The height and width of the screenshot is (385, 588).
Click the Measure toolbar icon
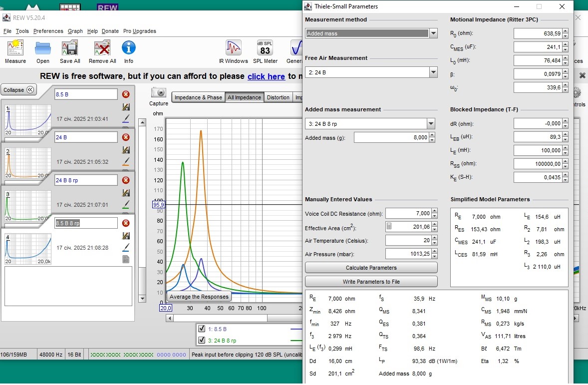coord(15,48)
